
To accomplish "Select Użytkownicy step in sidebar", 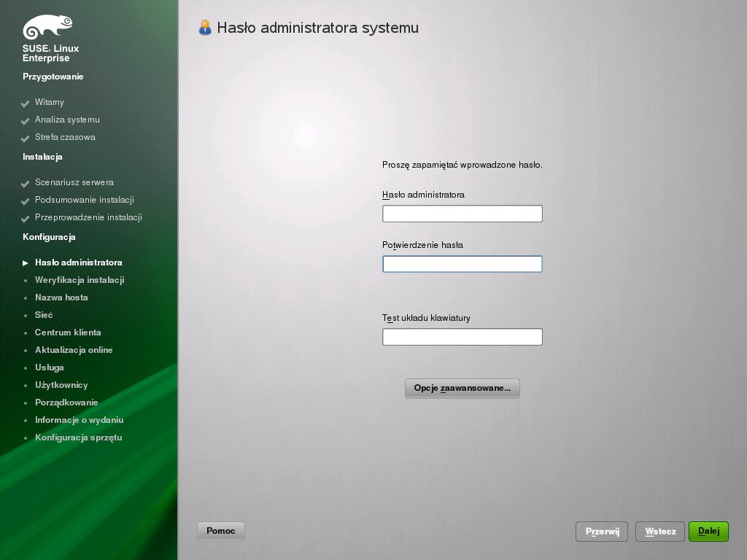I will (x=61, y=385).
